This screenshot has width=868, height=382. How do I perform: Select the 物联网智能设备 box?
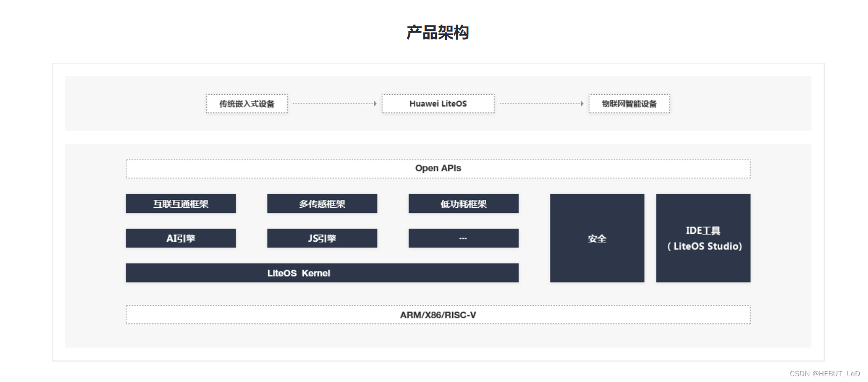coord(629,104)
